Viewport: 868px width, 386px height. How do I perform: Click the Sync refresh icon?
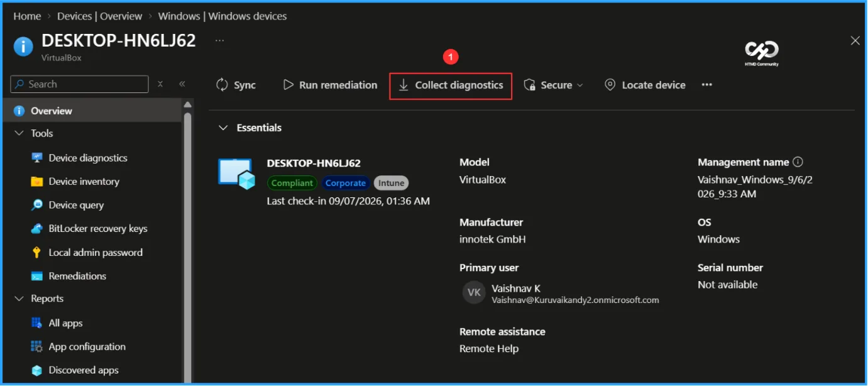click(x=222, y=85)
